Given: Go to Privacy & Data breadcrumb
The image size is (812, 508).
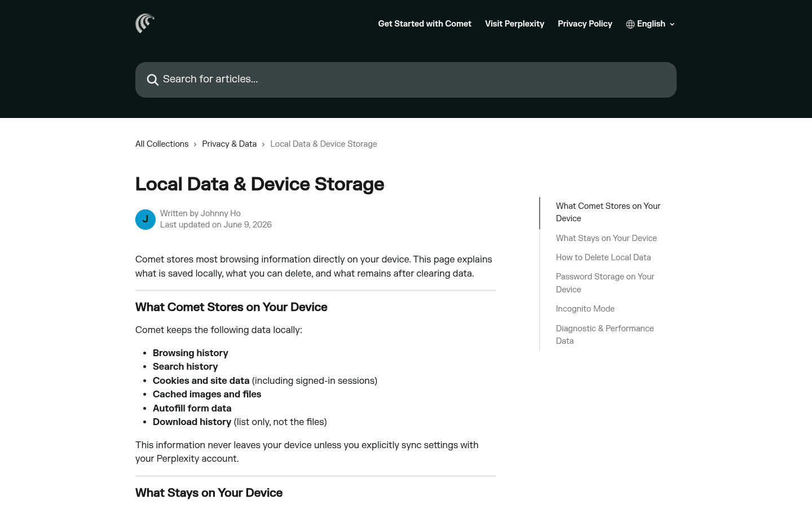Looking at the screenshot, I should pos(230,144).
